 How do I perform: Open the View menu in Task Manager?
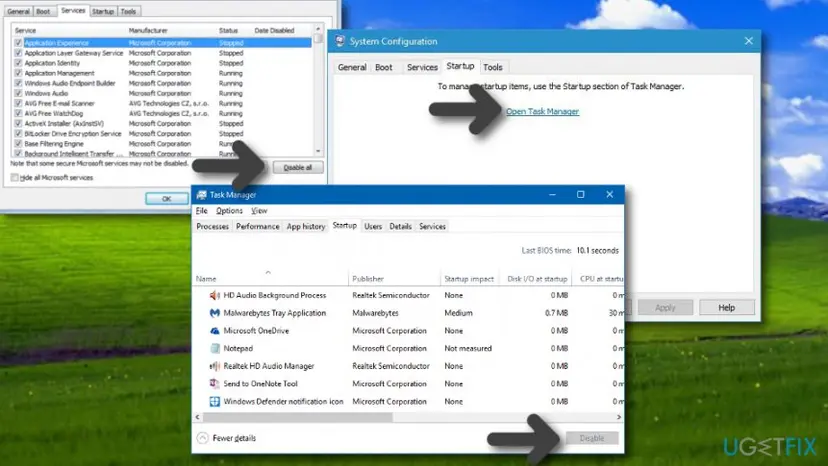click(x=259, y=211)
